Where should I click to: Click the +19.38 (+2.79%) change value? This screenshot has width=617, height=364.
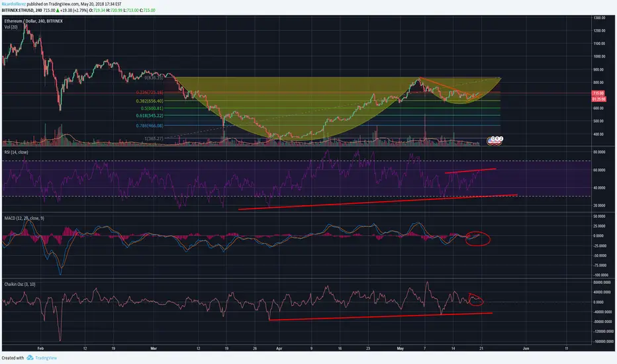point(73,10)
